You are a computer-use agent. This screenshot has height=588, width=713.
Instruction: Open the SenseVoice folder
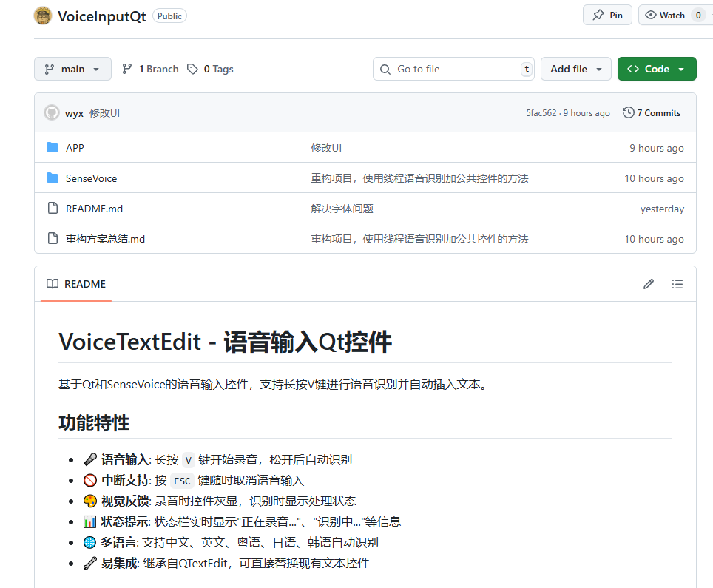click(x=91, y=178)
